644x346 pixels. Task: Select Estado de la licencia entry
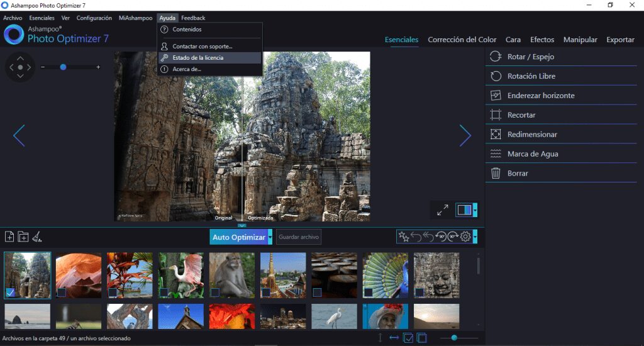tap(210, 57)
